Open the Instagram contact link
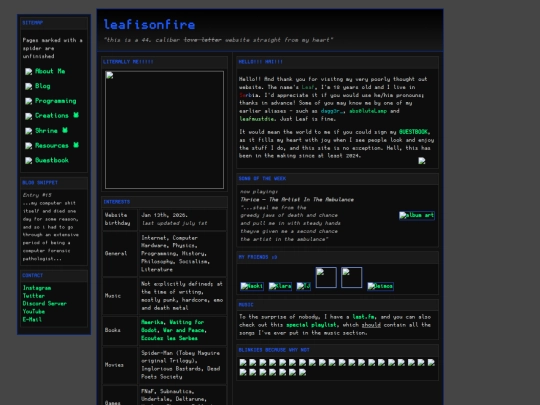This screenshot has width=540, height=405. coord(37,288)
